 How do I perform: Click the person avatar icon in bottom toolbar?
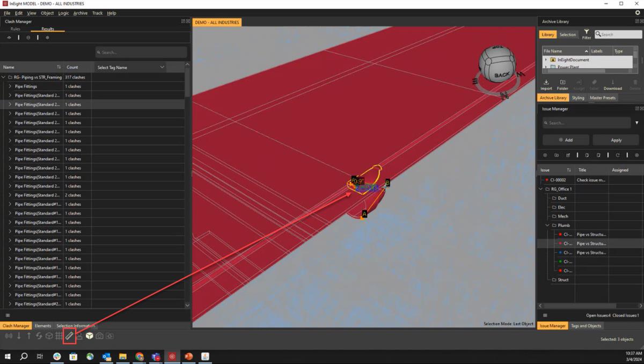click(79, 336)
